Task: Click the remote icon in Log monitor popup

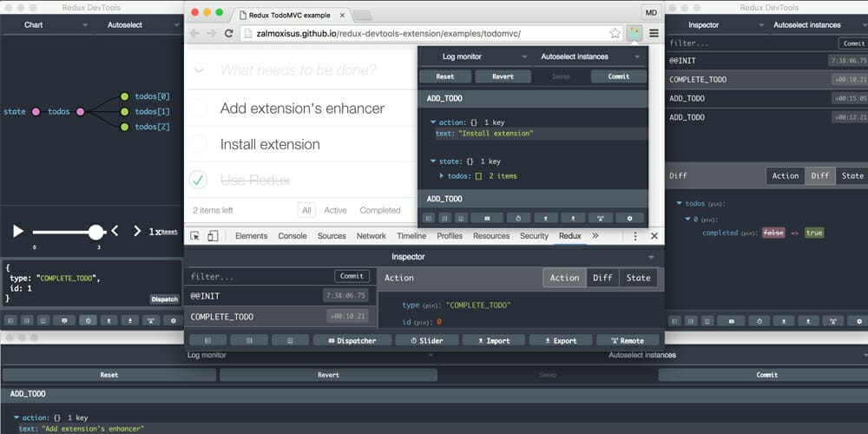Action: [x=601, y=218]
